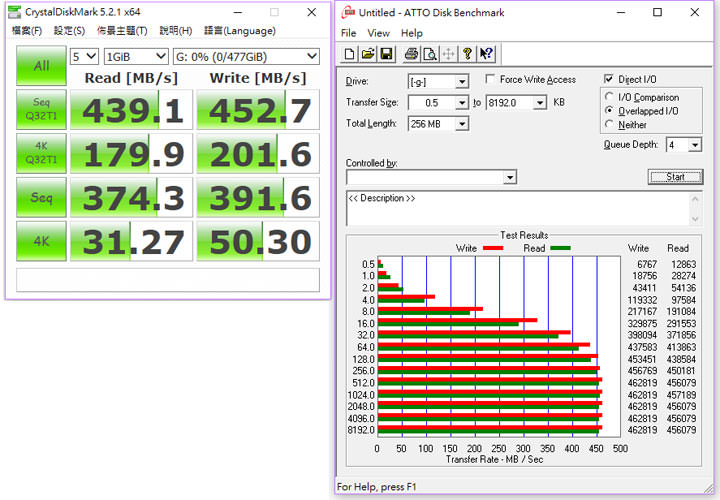
Task: Enable the Force Write Access checkbox
Action: pos(490,79)
